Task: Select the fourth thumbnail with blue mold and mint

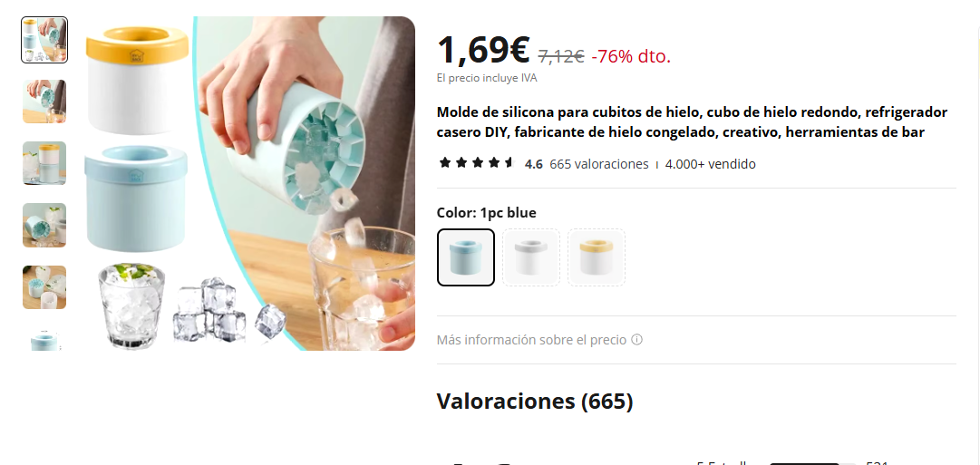Action: [x=44, y=225]
